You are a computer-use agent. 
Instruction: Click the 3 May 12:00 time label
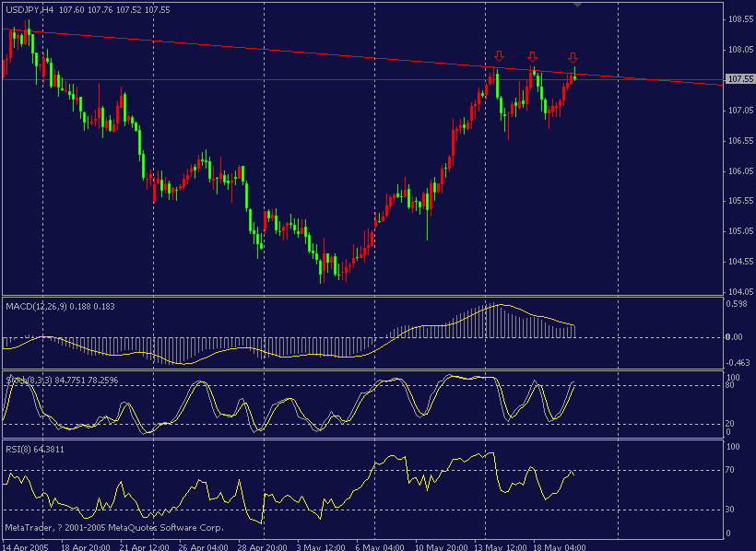click(321, 547)
